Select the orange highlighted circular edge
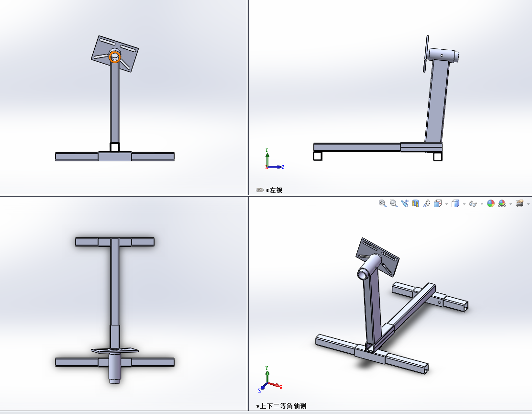Viewport: 532px width, 414px height. tap(115, 61)
